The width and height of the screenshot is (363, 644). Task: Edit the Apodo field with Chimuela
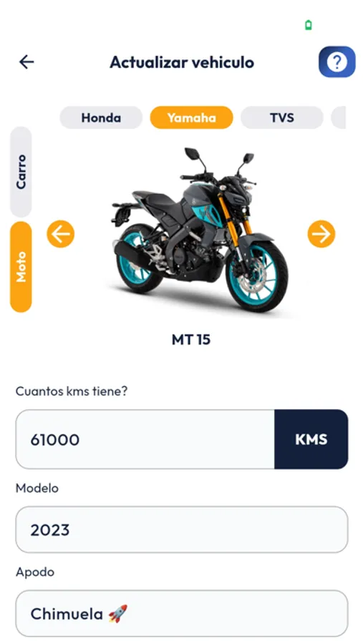[x=182, y=614]
